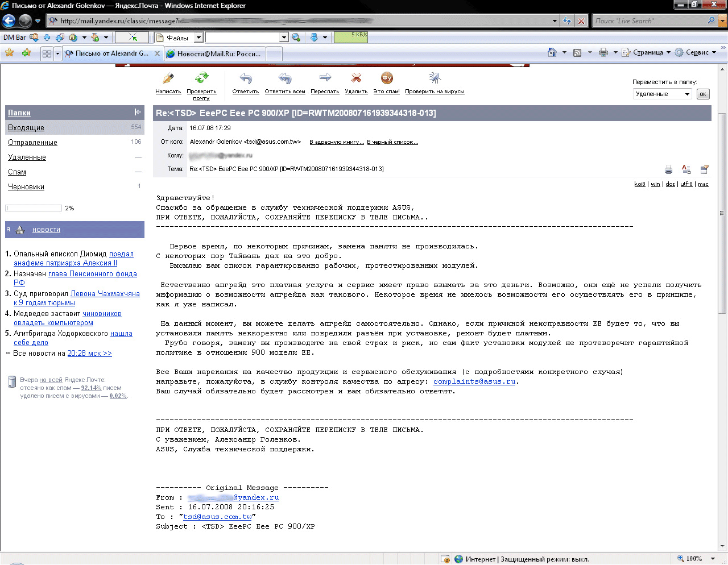728x565 pixels.
Task: Open the tab list dropdown arrow
Action: (x=57, y=53)
